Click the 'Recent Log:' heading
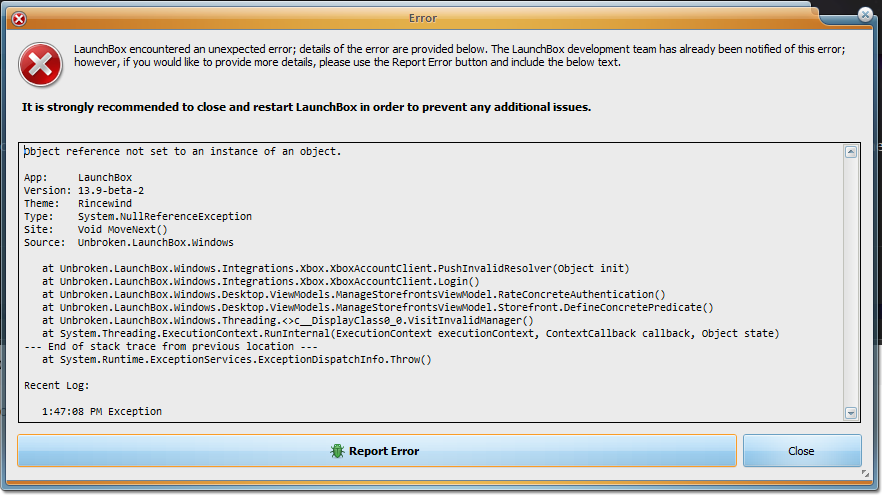Viewport: 882px width, 495px height. coord(56,385)
